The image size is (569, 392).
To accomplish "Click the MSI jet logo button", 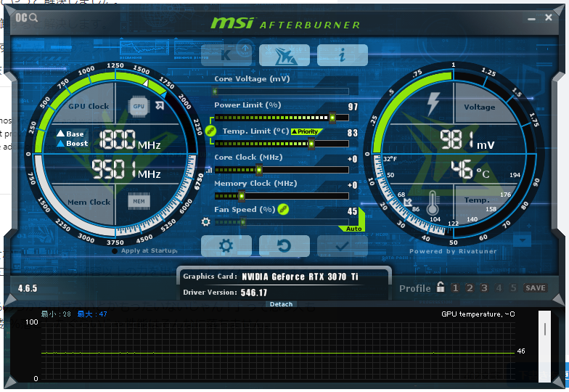I will pos(284,55).
